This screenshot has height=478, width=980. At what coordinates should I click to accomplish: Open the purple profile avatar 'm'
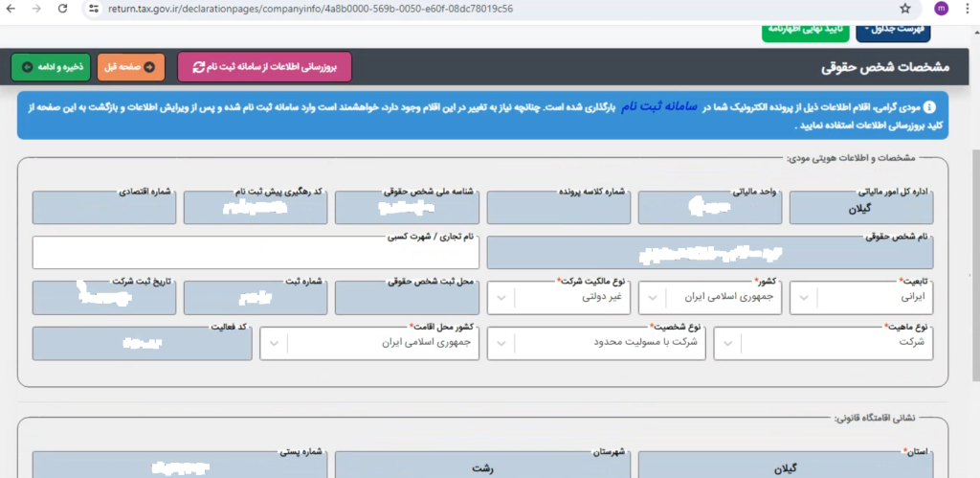[942, 9]
